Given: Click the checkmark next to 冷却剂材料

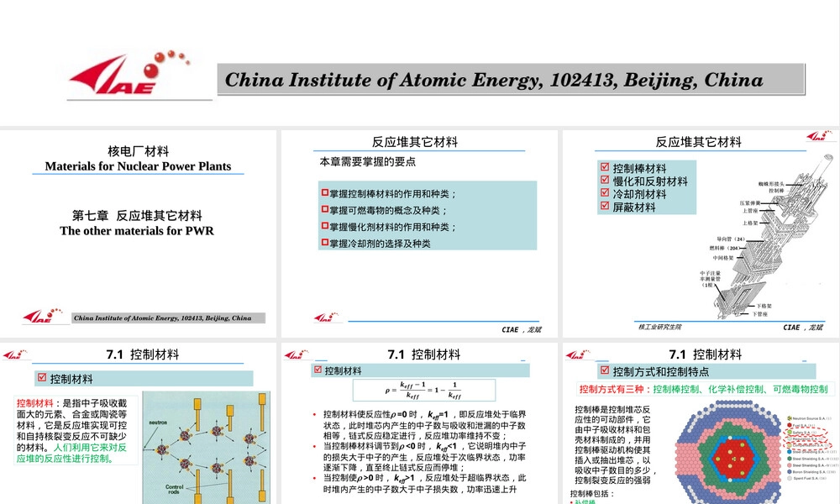Looking at the screenshot, I should point(605,193).
